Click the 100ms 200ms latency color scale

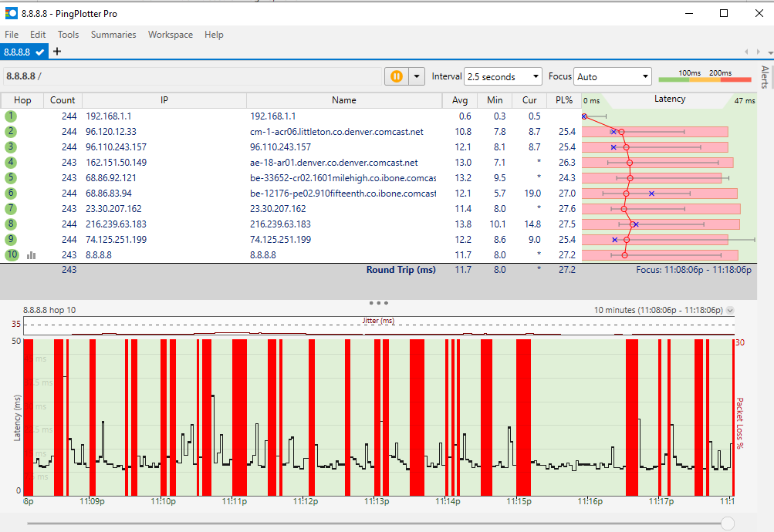coord(705,76)
